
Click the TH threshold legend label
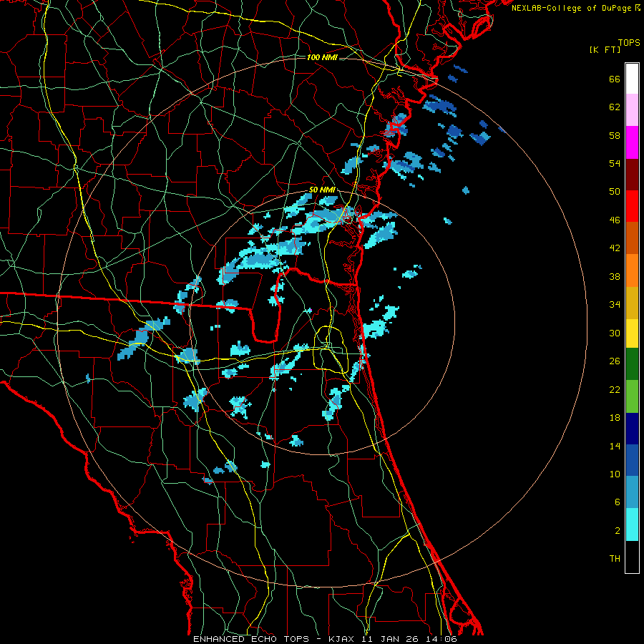click(x=615, y=559)
